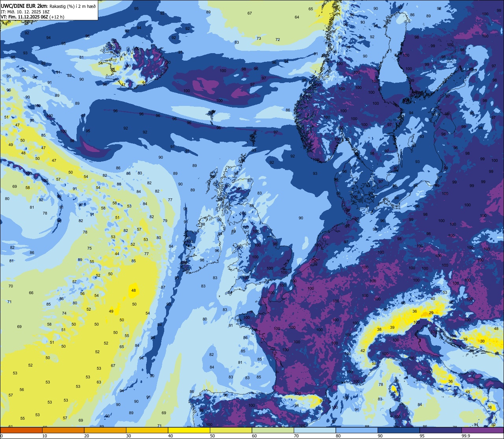
Task: Click the '29' humidity value over the Alps
Action: 431,313
